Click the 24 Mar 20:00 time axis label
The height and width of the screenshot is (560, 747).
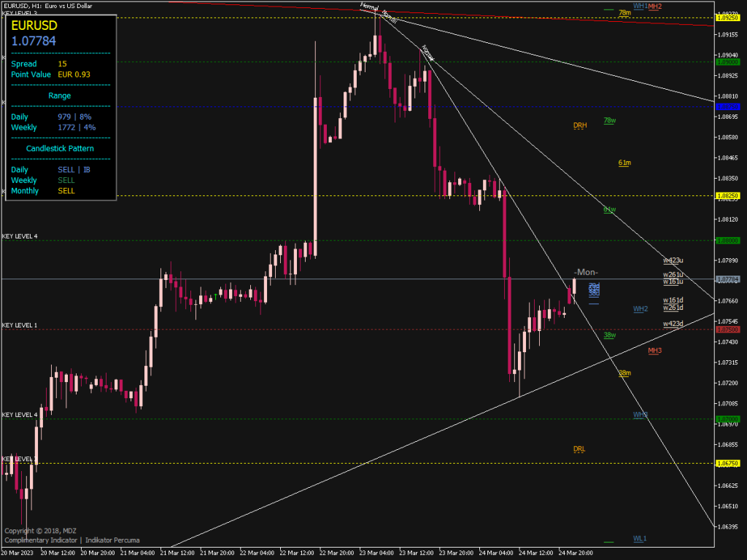(576, 553)
